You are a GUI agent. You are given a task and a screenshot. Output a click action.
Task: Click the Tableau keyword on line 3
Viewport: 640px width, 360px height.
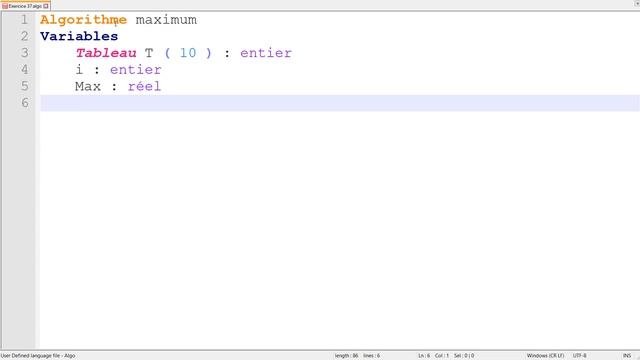106,53
